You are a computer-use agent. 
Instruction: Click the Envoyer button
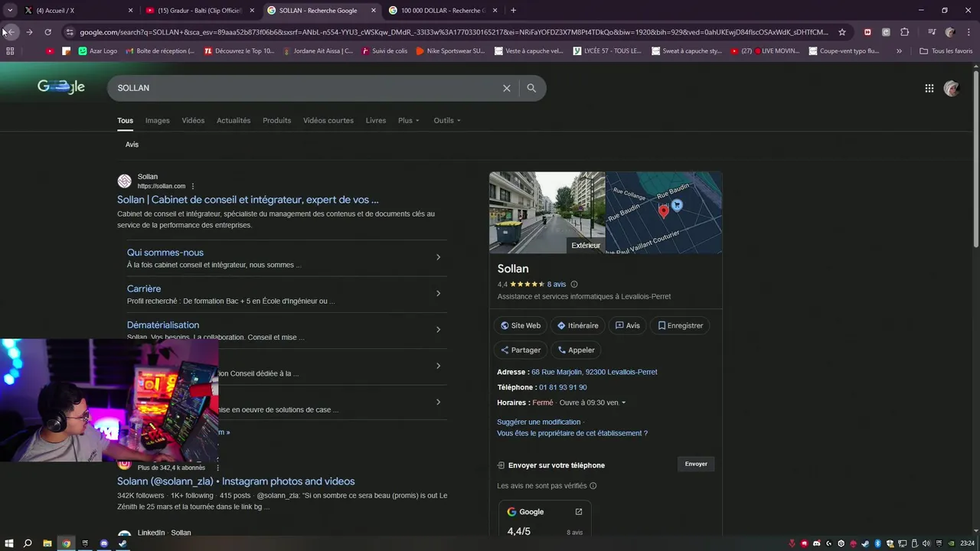click(x=696, y=464)
